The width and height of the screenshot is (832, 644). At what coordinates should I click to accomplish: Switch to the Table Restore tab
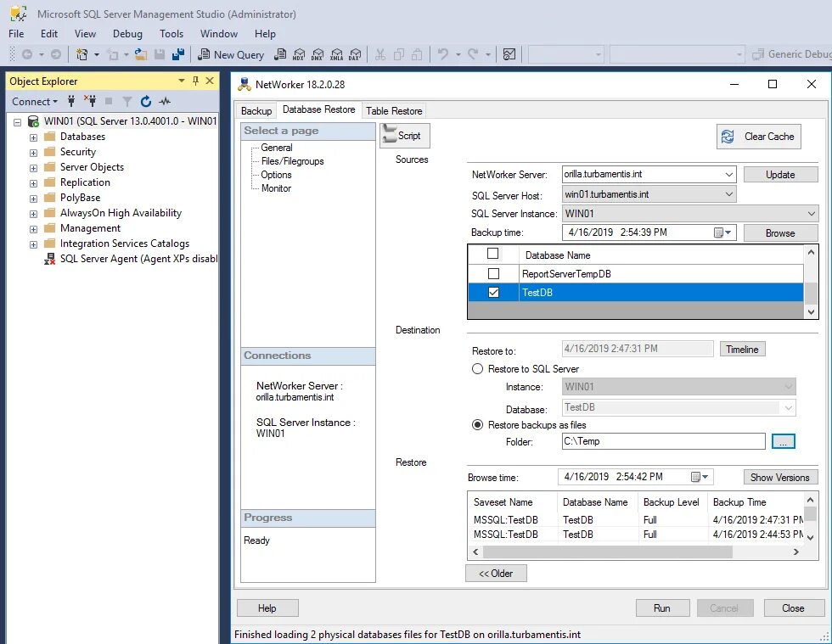394,110
